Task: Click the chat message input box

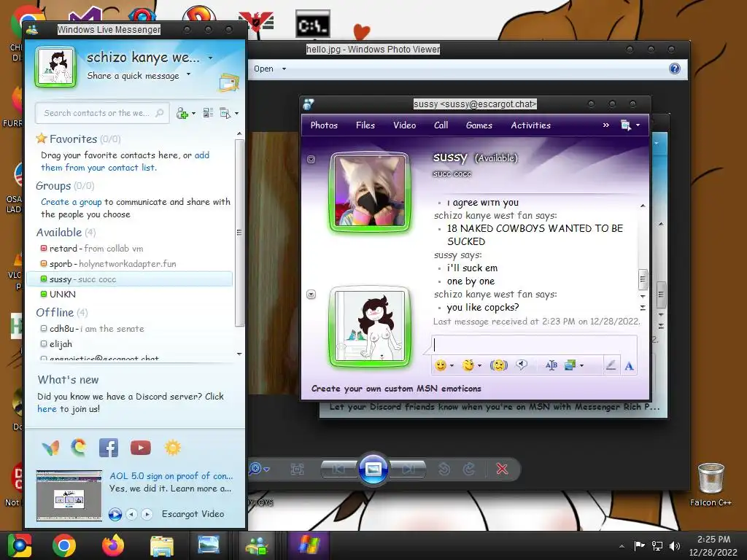Action: coord(533,344)
